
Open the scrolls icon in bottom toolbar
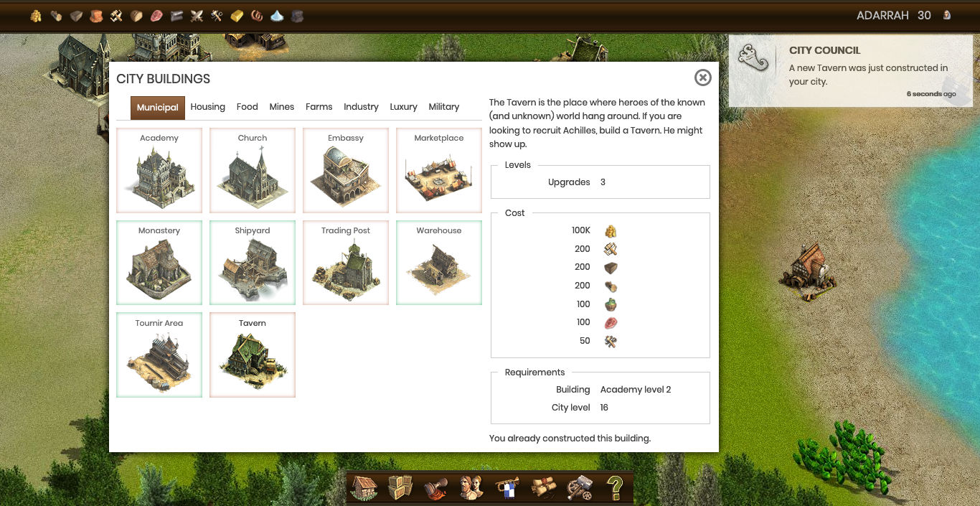(543, 487)
